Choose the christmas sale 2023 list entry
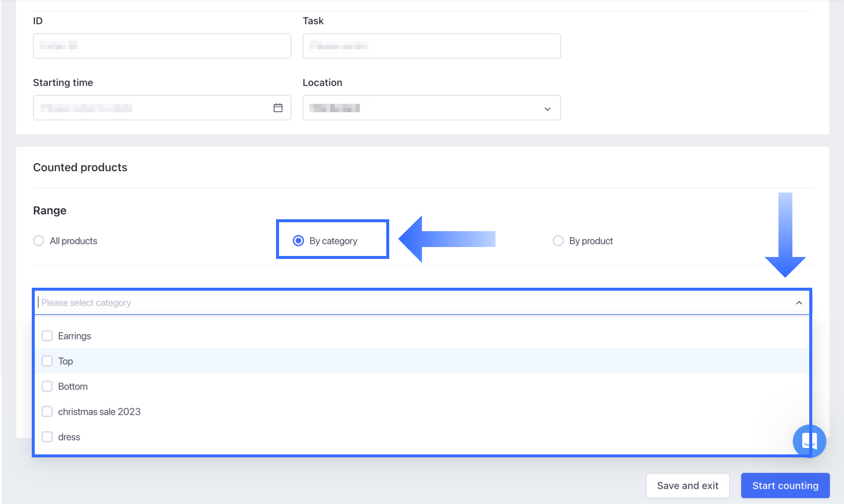 coord(99,412)
